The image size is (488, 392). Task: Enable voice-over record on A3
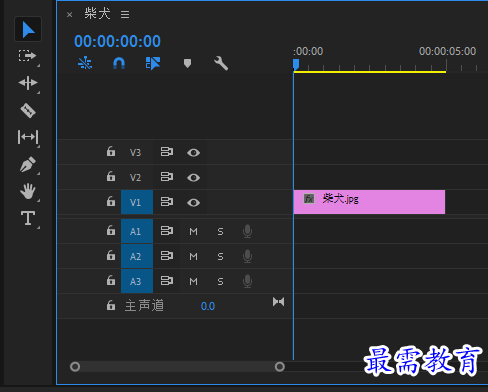pos(247,281)
